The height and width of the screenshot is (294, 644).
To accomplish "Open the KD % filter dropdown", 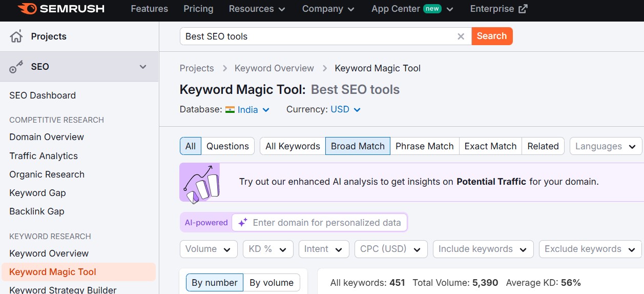I will pos(268,249).
